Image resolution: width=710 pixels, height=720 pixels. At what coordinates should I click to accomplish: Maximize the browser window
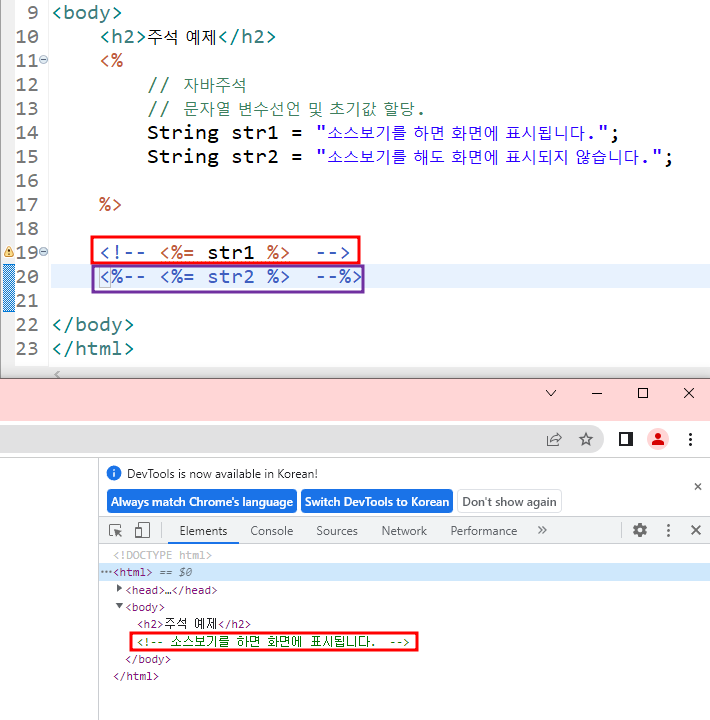point(643,393)
